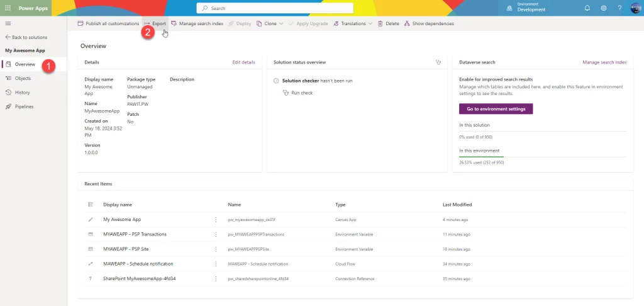Open notifications bell icon
The width and height of the screenshot is (644, 306).
(x=587, y=8)
